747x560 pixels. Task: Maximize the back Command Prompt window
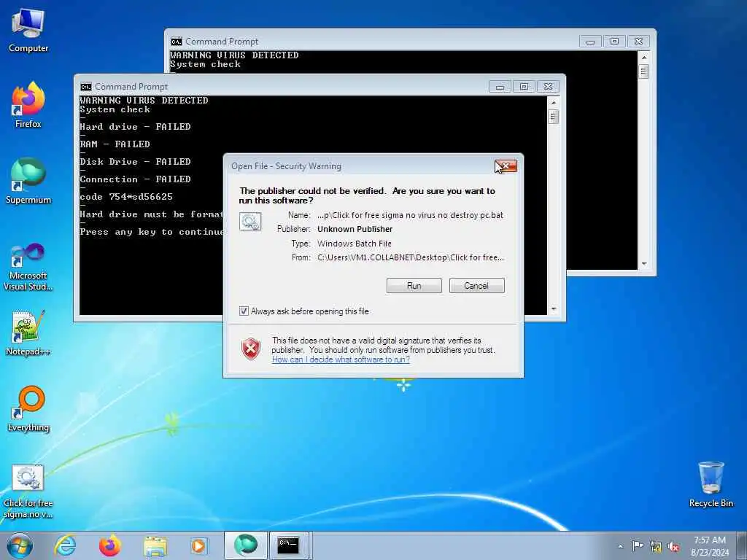[x=614, y=42]
